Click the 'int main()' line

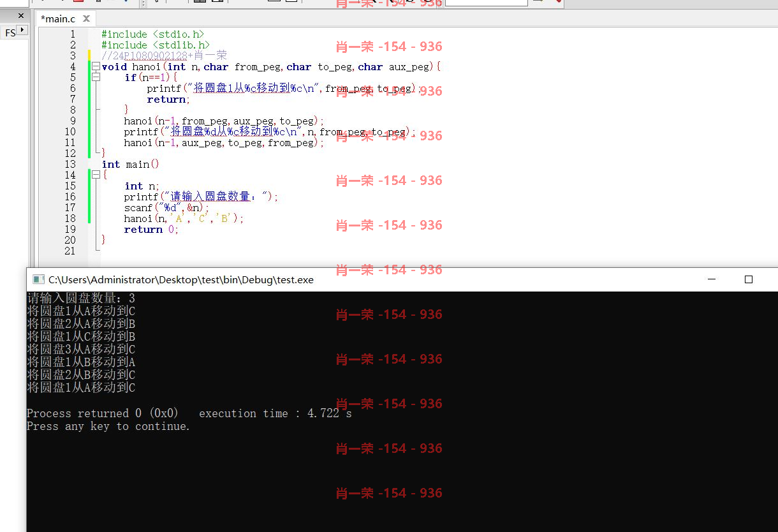pyautogui.click(x=130, y=164)
